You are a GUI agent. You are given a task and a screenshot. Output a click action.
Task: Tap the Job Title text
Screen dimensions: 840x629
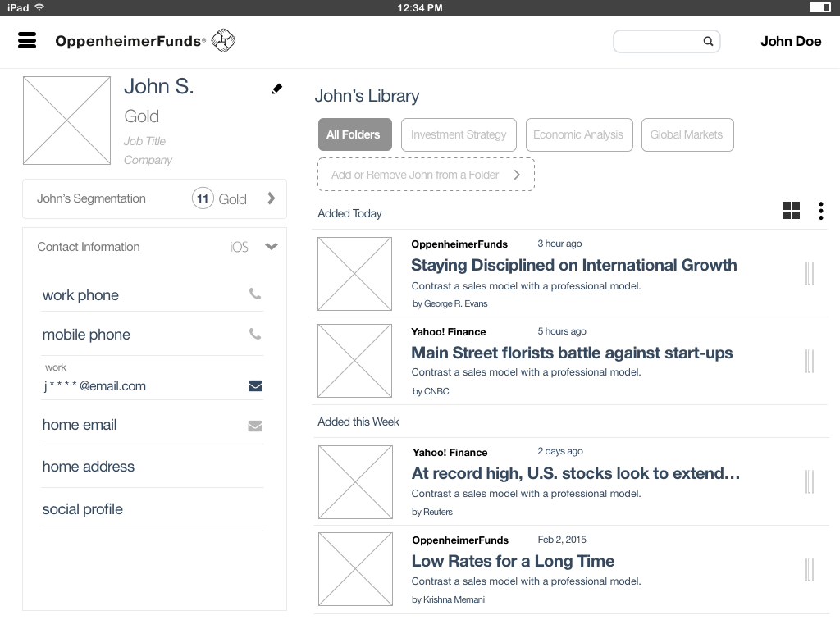click(144, 141)
